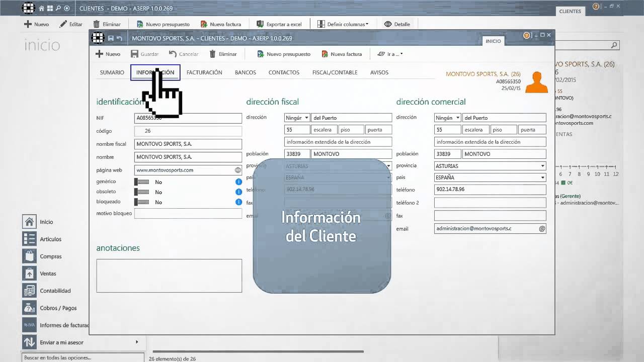Click the Buscar en todas las opciones field

pyautogui.click(x=83, y=358)
